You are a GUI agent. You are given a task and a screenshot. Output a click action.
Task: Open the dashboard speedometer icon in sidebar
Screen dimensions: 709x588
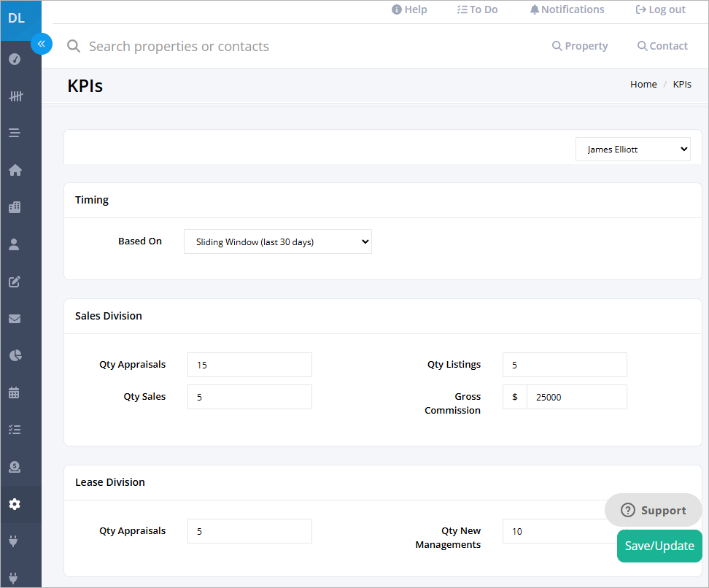click(15, 59)
